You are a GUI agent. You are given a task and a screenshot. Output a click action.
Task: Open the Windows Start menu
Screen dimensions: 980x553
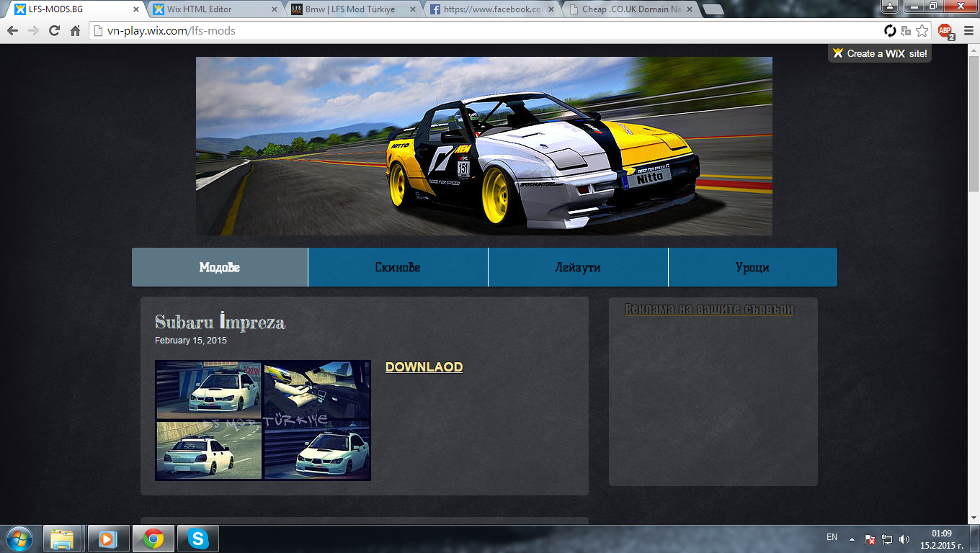pos(19,539)
